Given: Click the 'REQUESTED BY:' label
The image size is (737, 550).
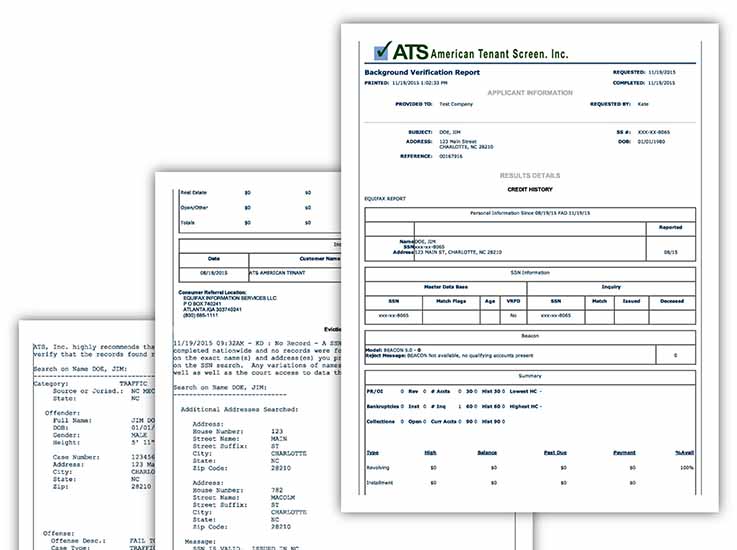Looking at the screenshot, I should (x=610, y=104).
